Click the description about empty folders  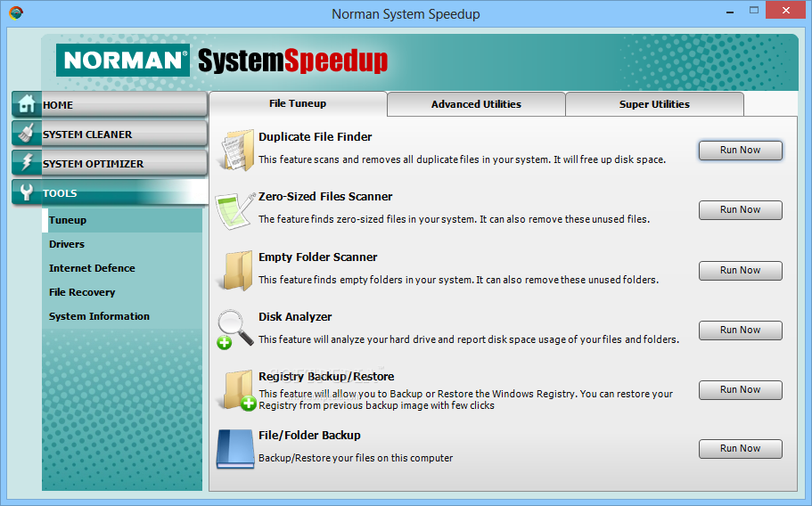click(x=458, y=280)
